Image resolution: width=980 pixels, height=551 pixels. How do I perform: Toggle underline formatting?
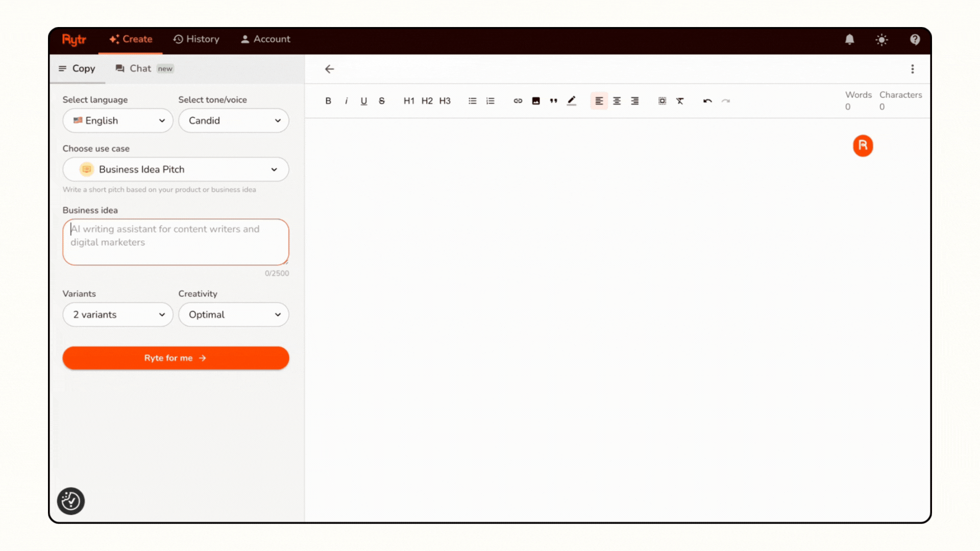363,101
